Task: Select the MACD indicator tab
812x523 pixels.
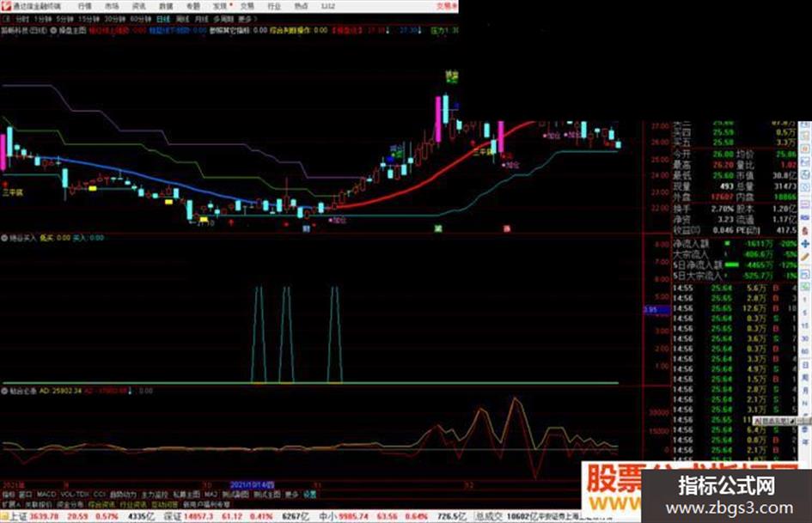Action: click(46, 495)
